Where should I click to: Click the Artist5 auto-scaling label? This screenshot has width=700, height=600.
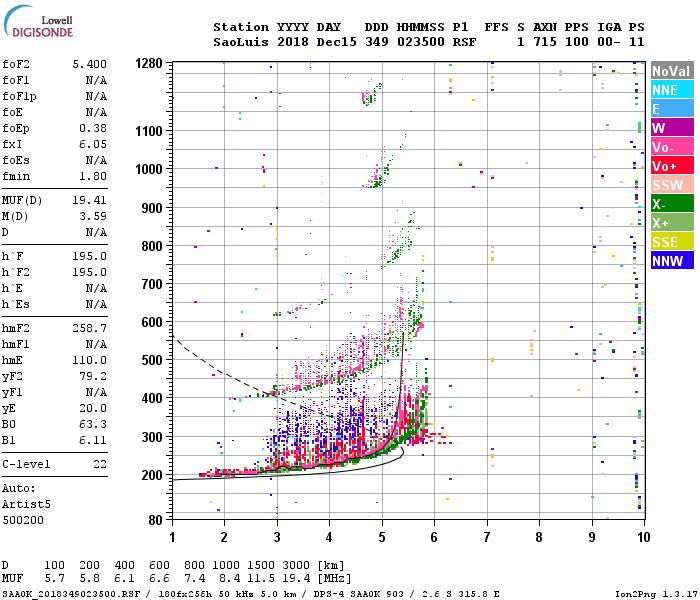pos(26,504)
